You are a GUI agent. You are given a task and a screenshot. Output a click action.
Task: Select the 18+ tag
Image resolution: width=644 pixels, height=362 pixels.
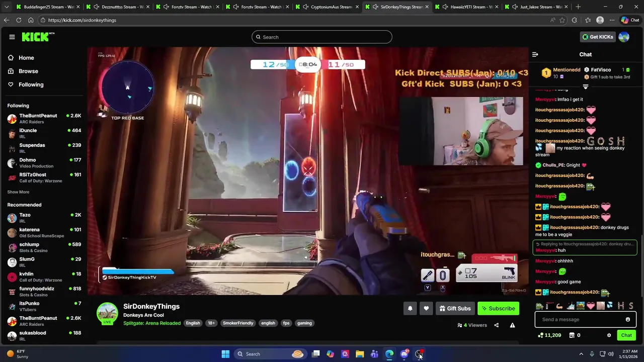click(211, 323)
